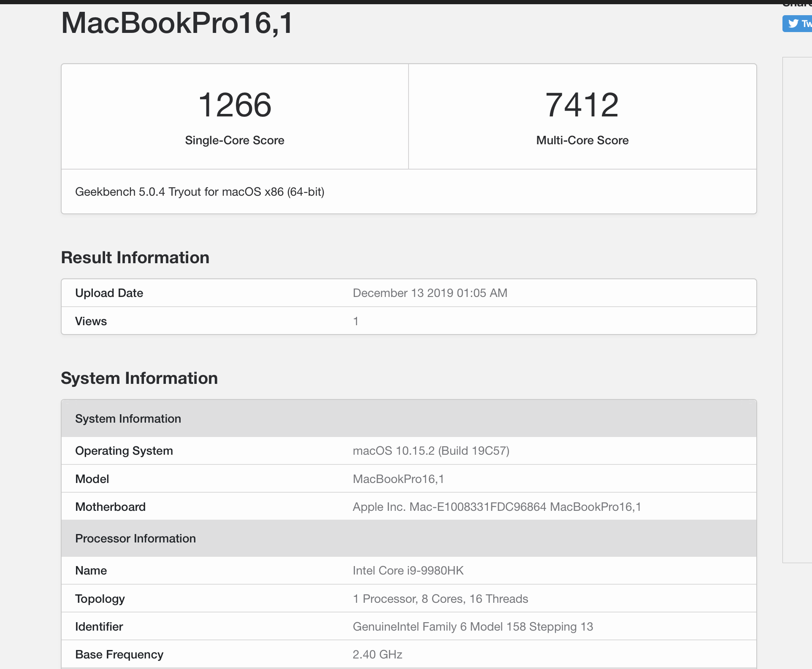Click the Base Frequency row label
812x669 pixels.
click(x=119, y=654)
